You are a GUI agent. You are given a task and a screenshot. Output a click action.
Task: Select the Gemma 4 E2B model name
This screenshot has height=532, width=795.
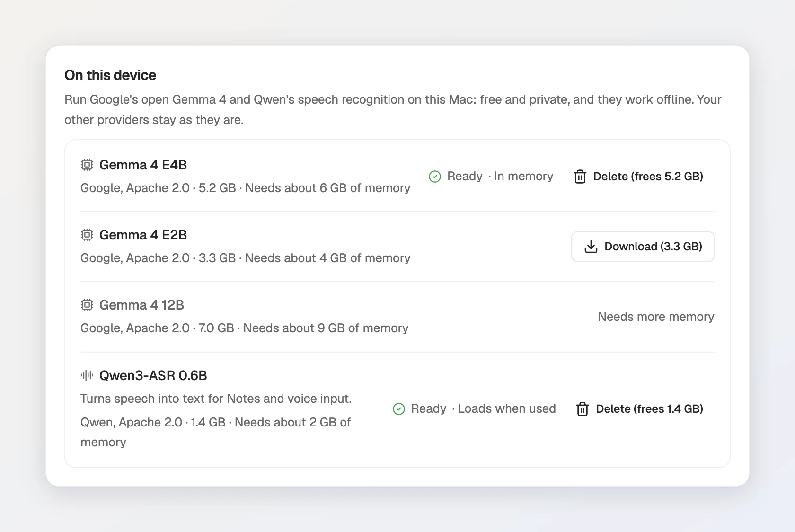pos(143,235)
